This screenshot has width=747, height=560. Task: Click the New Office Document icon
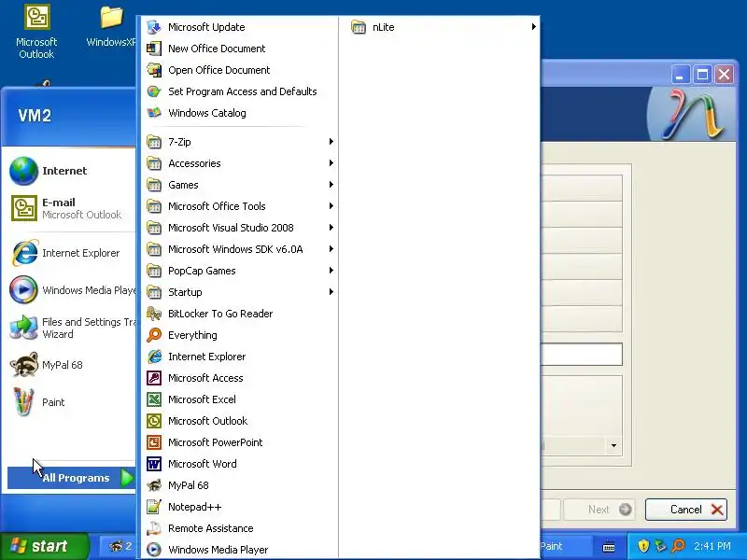click(154, 49)
